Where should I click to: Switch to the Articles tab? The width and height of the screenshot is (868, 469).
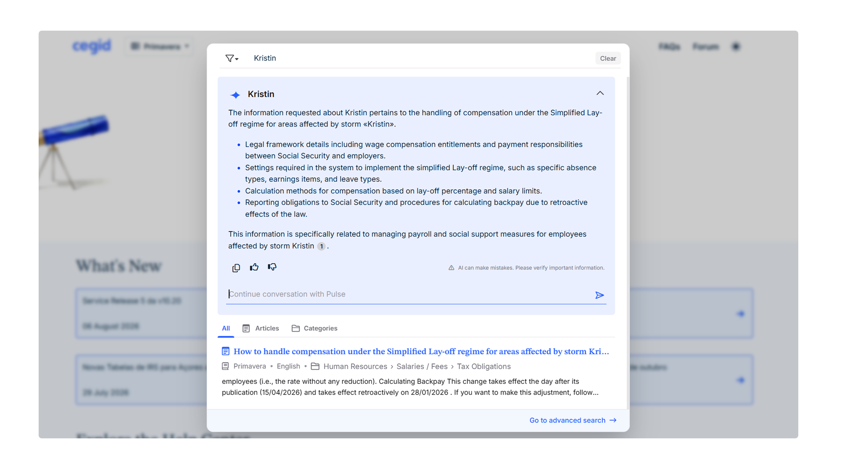pos(261,328)
